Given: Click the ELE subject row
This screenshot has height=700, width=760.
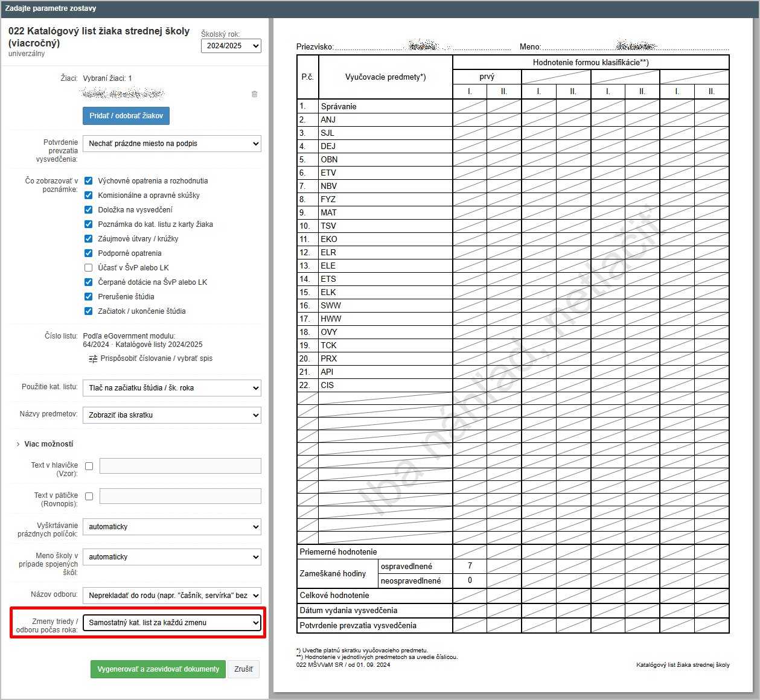Looking at the screenshot, I should 513,266.
